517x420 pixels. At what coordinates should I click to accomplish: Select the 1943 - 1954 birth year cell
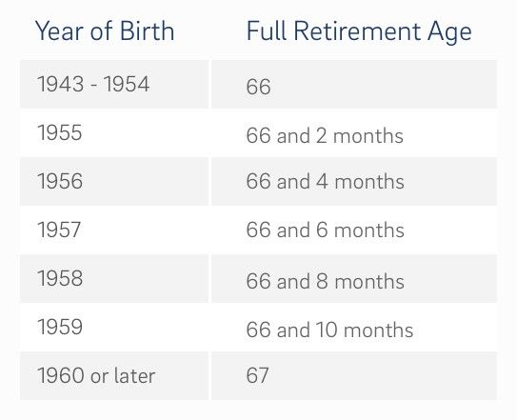[114, 84]
